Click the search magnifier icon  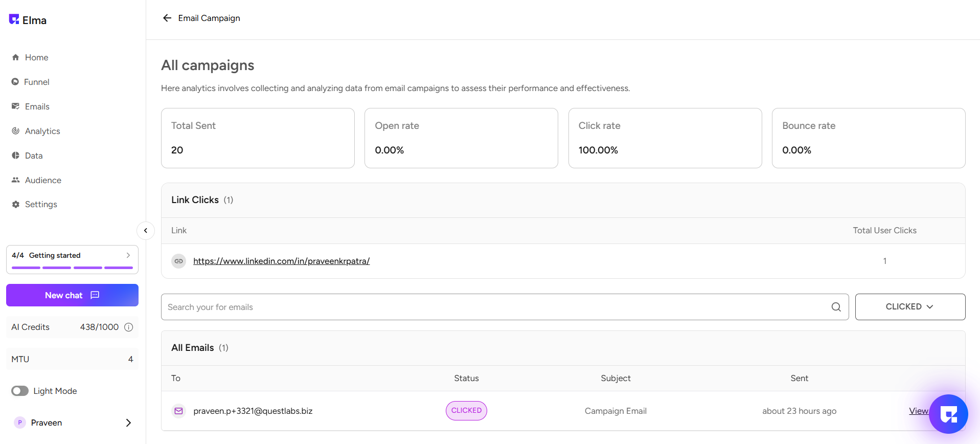coord(836,307)
